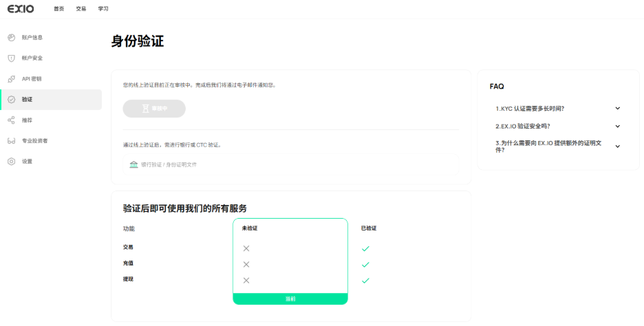This screenshot has height=326, width=644.
Task: Open the 学习 top menu
Action: point(103,9)
